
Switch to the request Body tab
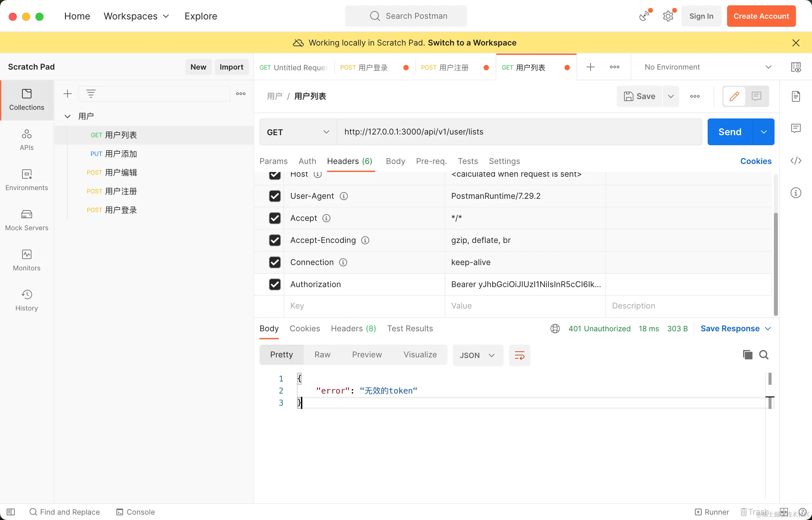click(x=395, y=161)
